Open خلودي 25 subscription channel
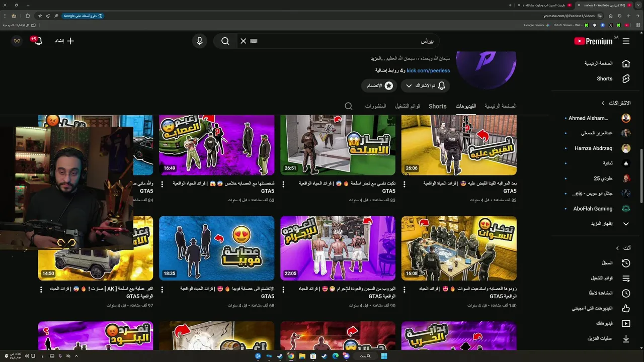 599,178
